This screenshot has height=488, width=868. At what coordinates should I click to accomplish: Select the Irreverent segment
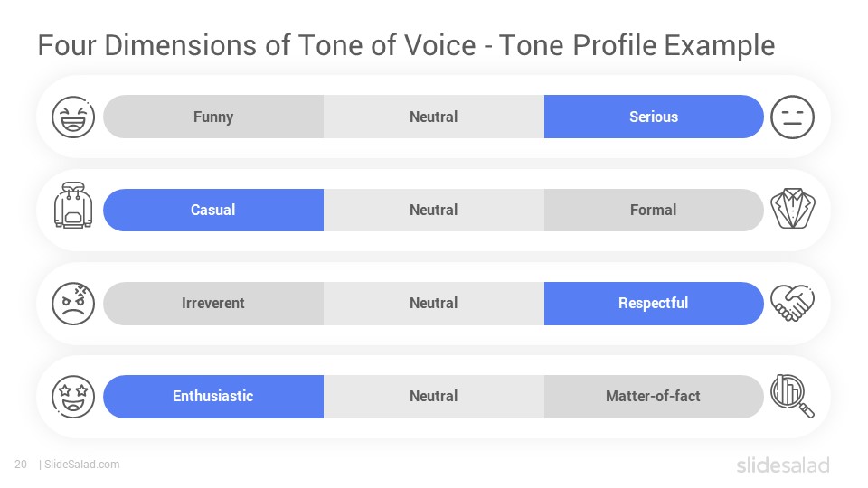[213, 304]
